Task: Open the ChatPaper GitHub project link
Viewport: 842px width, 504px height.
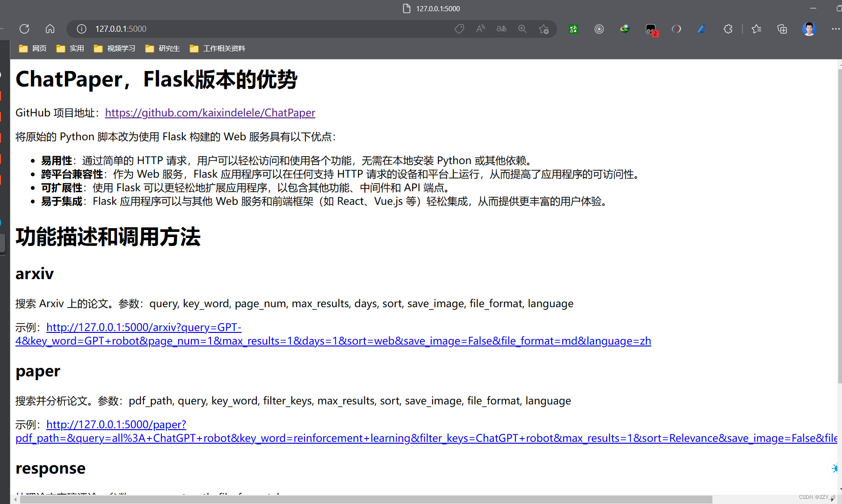Action: [x=210, y=113]
